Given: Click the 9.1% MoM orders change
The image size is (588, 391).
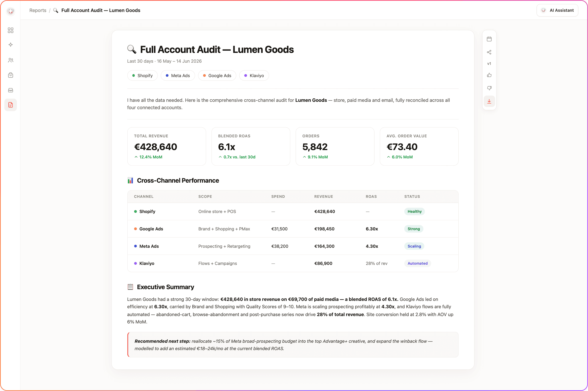Looking at the screenshot, I should [315, 157].
